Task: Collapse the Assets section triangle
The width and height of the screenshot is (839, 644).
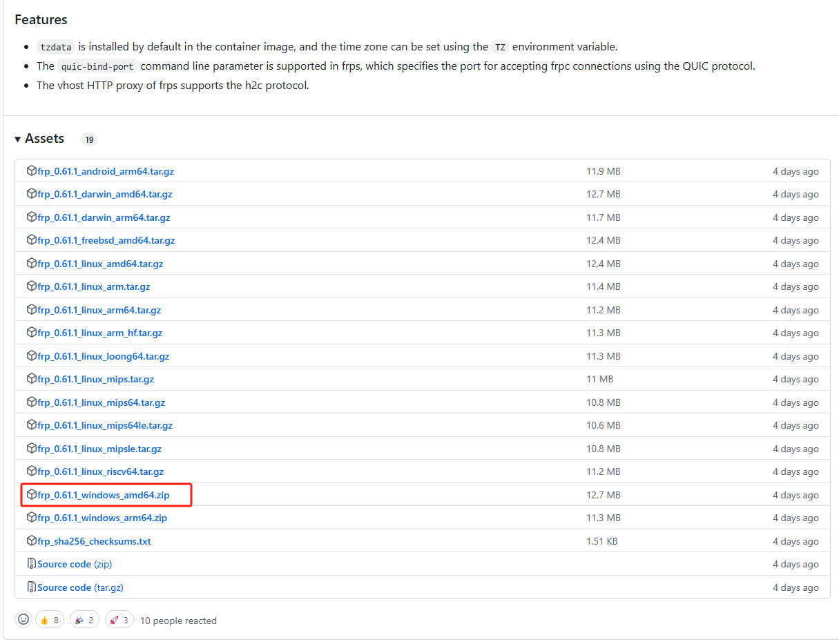Action: (18, 139)
